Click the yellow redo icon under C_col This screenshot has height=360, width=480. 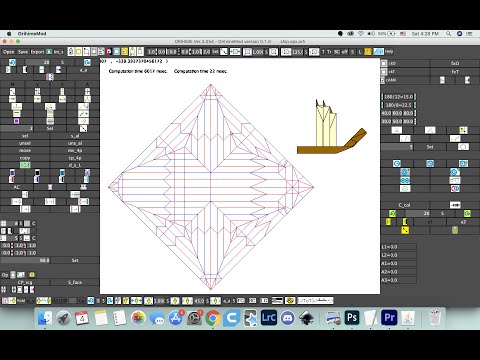467,213
